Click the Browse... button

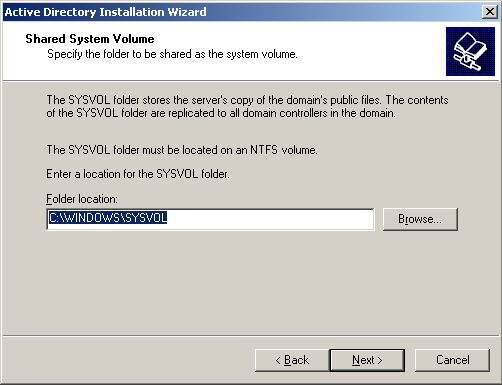tap(420, 219)
